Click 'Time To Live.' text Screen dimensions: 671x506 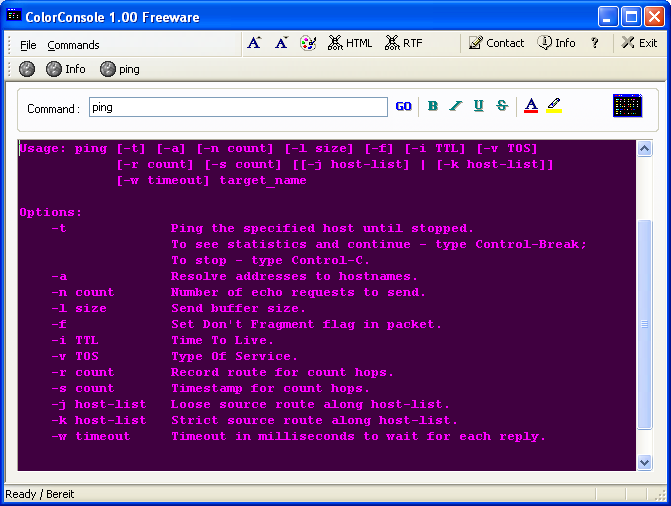222,340
